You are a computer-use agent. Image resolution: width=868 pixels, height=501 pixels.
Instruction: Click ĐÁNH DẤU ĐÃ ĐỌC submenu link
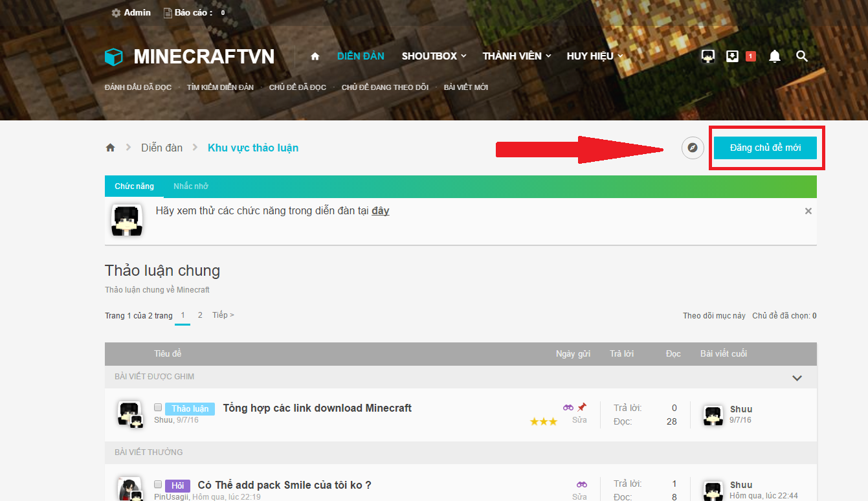[x=138, y=87]
